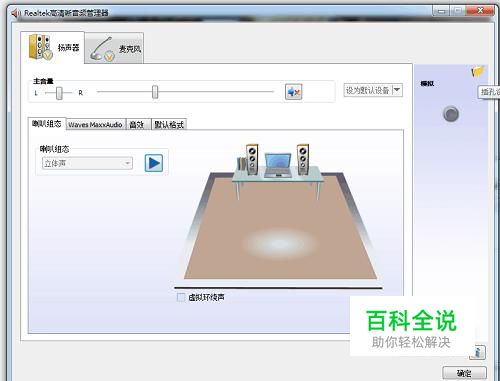Image resolution: width=500 pixels, height=381 pixels.
Task: Open the Waves MaxxAudio tab
Action: pyautogui.click(x=95, y=124)
